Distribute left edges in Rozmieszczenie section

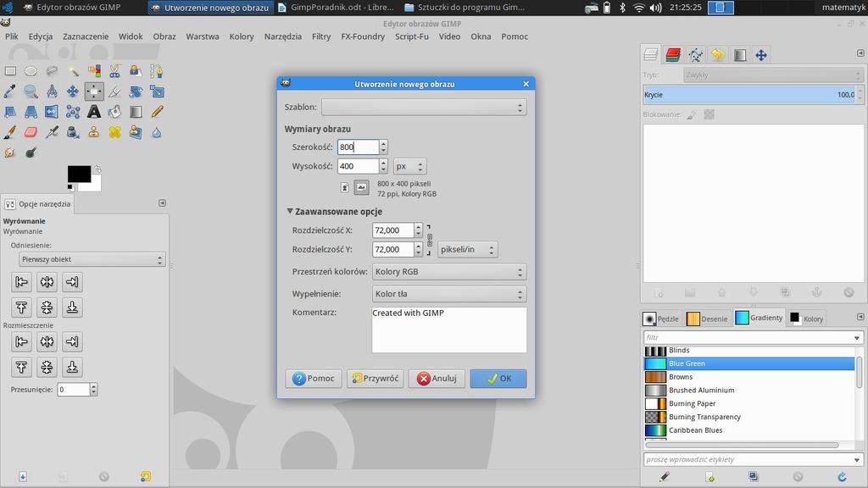pos(21,342)
